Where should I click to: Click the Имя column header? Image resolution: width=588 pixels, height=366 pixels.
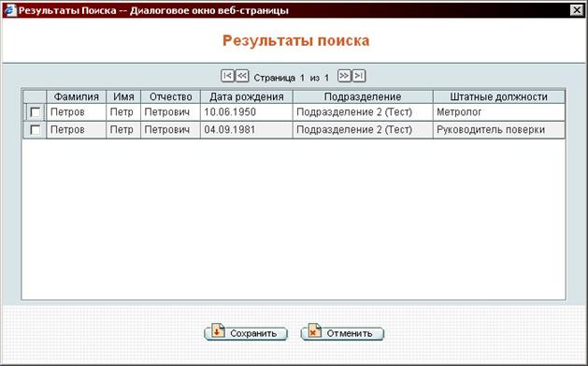click(123, 96)
